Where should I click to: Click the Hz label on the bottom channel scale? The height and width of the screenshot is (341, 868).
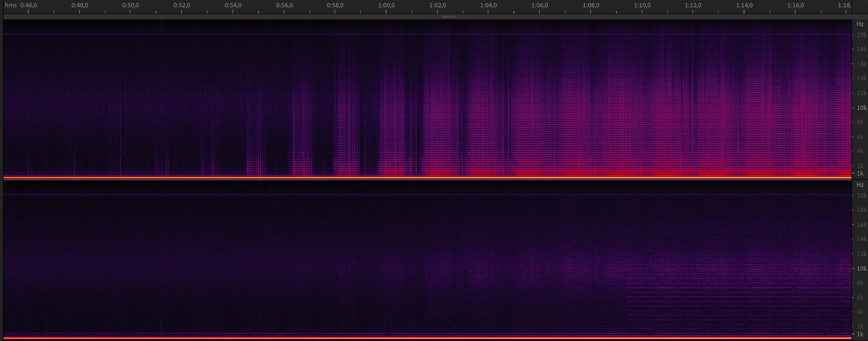[860, 185]
